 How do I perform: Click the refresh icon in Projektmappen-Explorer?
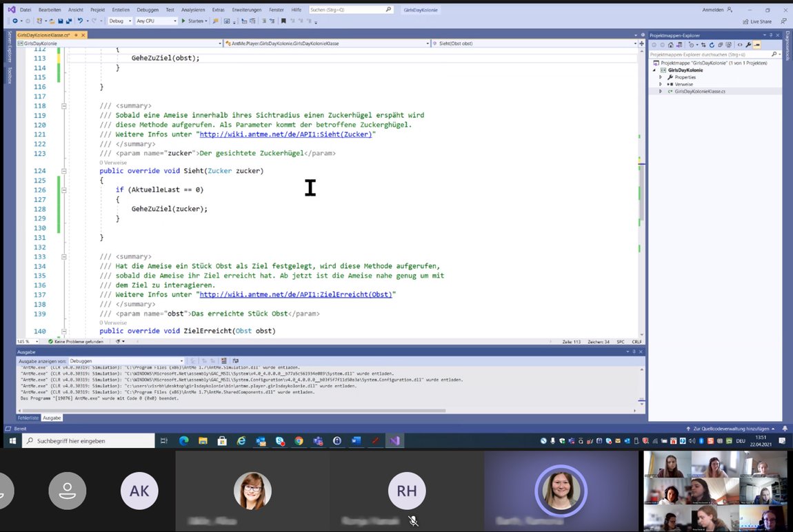(712, 45)
